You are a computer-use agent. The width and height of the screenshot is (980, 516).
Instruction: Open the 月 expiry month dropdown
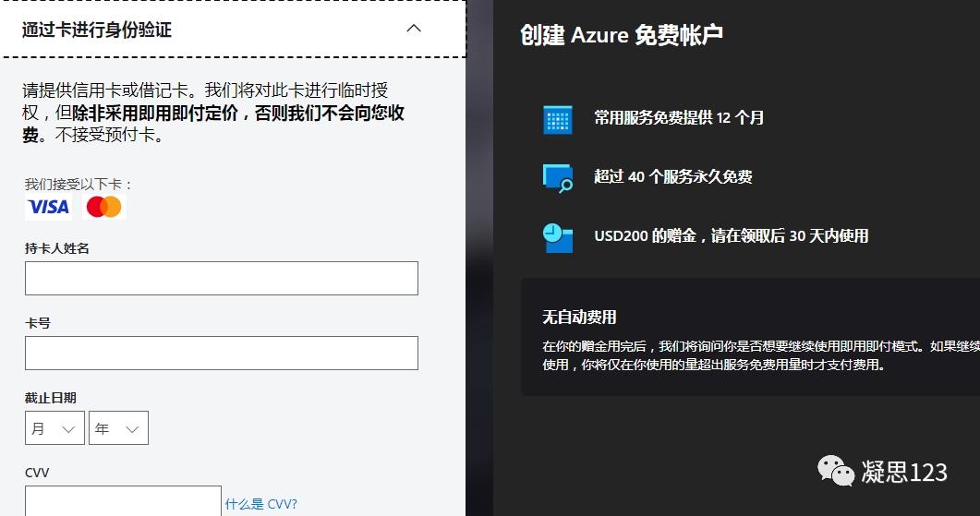[54, 428]
